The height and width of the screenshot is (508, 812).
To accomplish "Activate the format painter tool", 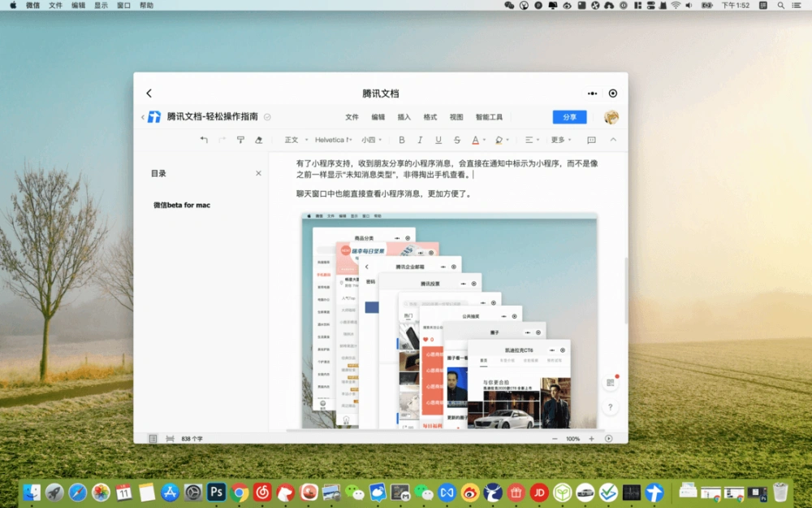I will tap(240, 140).
